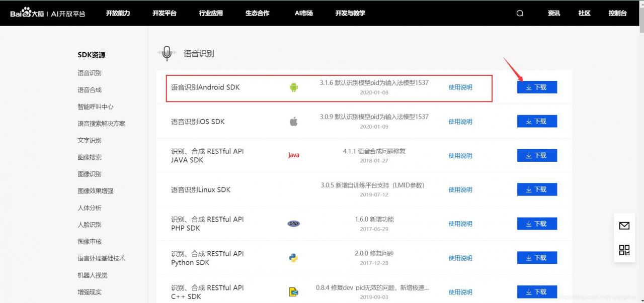This screenshot has width=644, height=303.
Task: Click the search magnifier icon in header
Action: (520, 14)
